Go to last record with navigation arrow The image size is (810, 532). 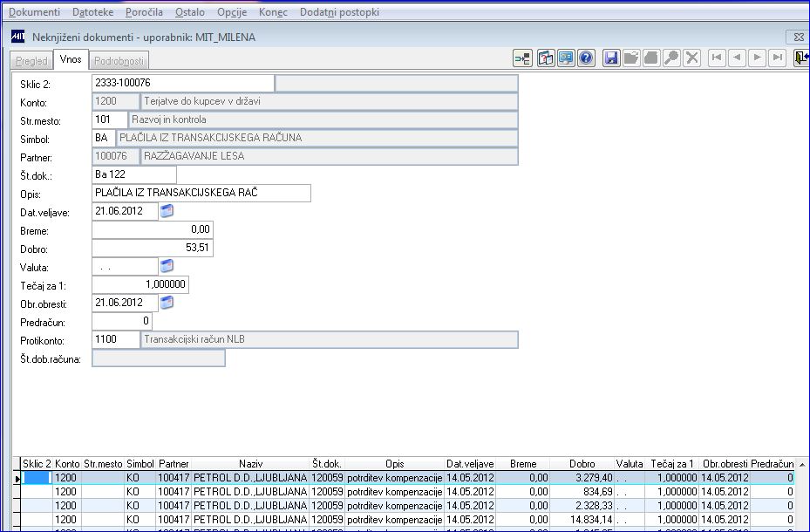777,58
